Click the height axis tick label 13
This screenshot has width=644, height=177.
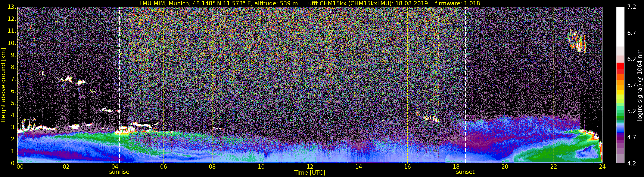(11, 7)
